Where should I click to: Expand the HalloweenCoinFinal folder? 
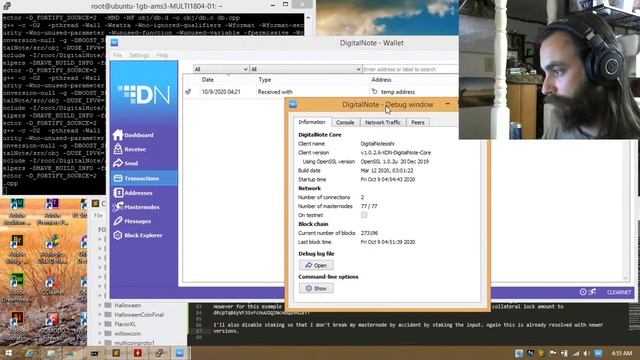pyautogui.click(x=100, y=315)
